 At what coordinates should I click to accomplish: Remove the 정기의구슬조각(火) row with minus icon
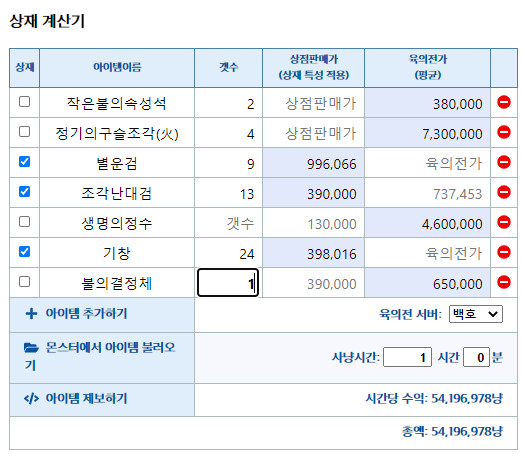504,132
